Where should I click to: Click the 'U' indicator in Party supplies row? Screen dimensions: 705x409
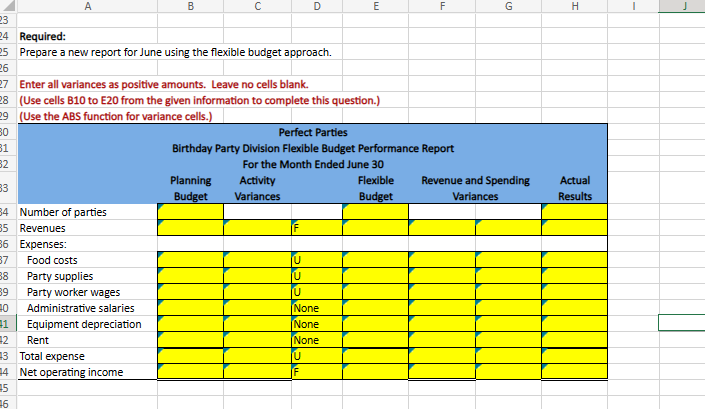pos(297,276)
